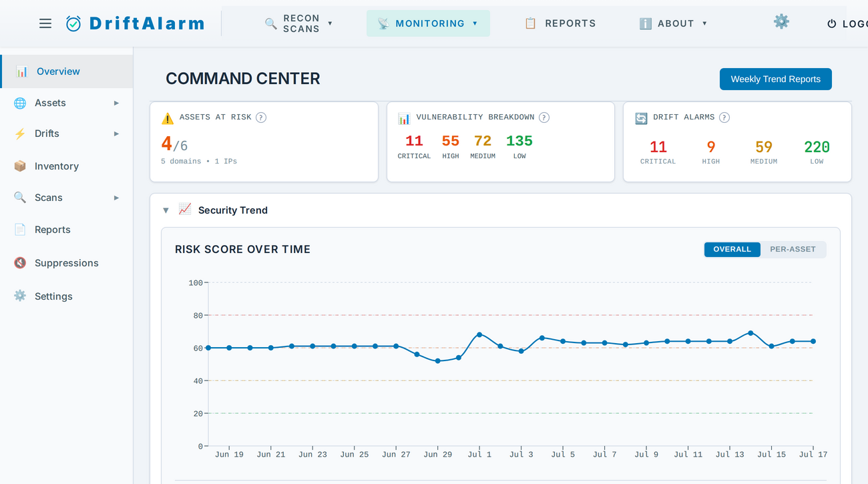Viewport: 868px width, 484px height.
Task: Click the Overview bar chart icon
Action: pos(22,71)
